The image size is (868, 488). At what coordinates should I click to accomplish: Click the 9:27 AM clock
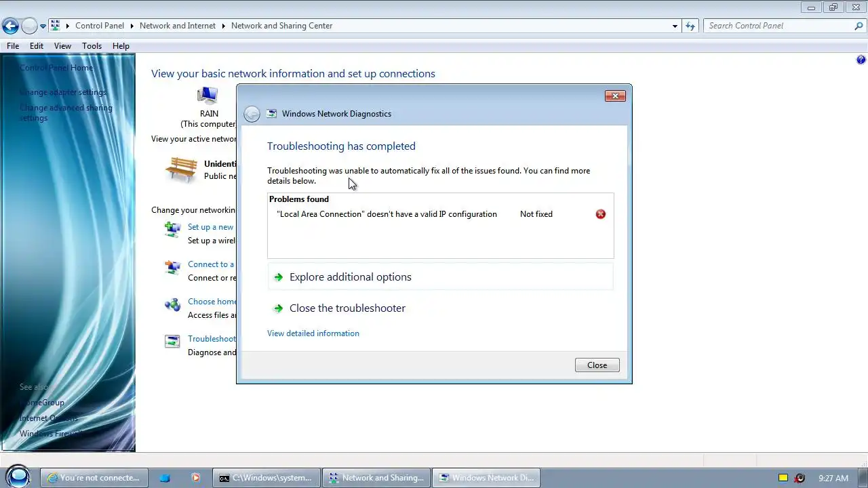coord(833,478)
